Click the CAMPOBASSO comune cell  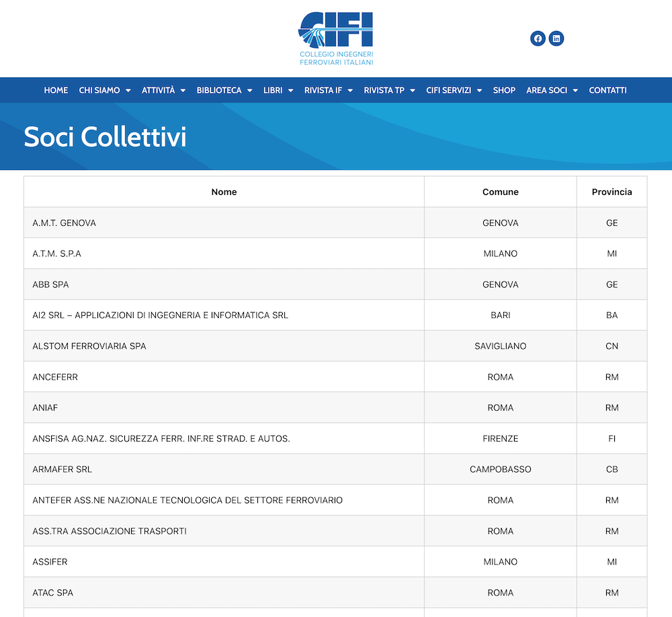(x=501, y=470)
